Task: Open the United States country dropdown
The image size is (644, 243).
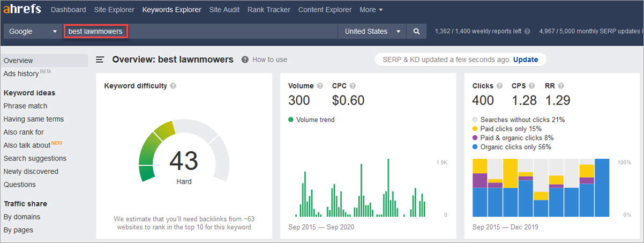Action: click(x=372, y=32)
